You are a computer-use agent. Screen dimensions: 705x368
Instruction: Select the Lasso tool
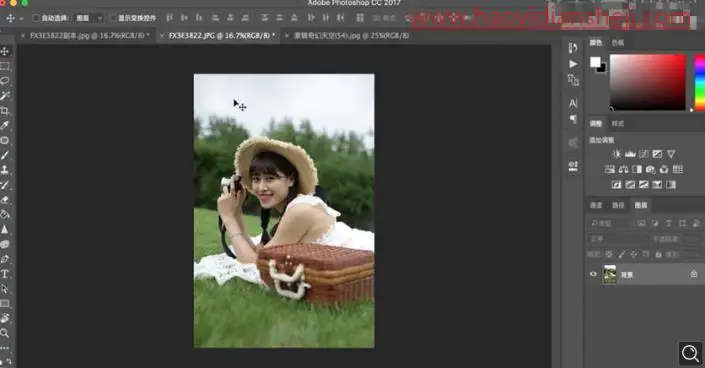click(5, 81)
